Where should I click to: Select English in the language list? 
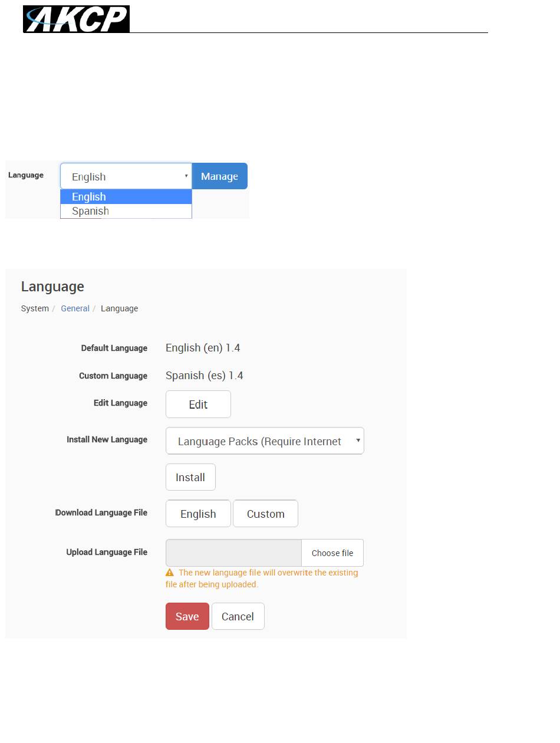pyautogui.click(x=126, y=197)
